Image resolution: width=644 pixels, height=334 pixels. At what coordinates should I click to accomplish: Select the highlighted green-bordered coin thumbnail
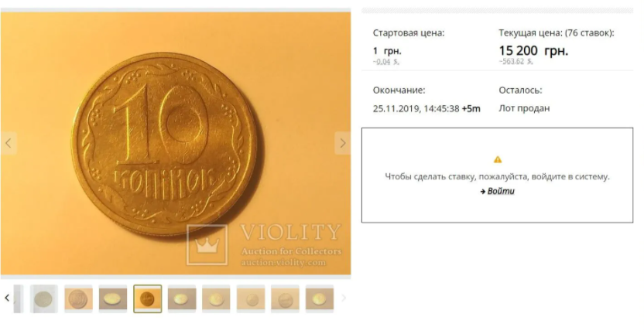(147, 298)
